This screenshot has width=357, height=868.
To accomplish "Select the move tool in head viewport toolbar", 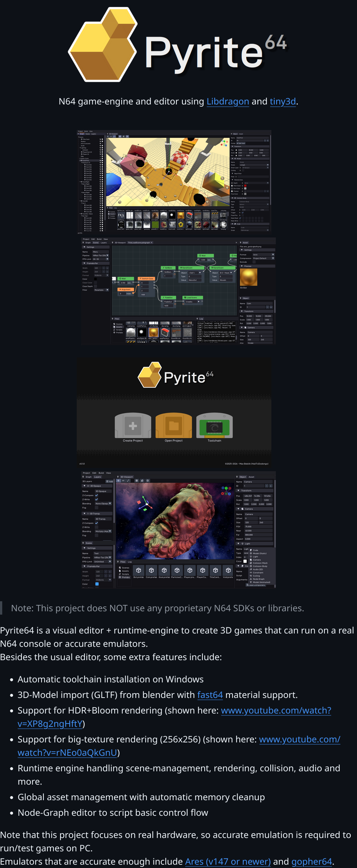I will point(119,480).
